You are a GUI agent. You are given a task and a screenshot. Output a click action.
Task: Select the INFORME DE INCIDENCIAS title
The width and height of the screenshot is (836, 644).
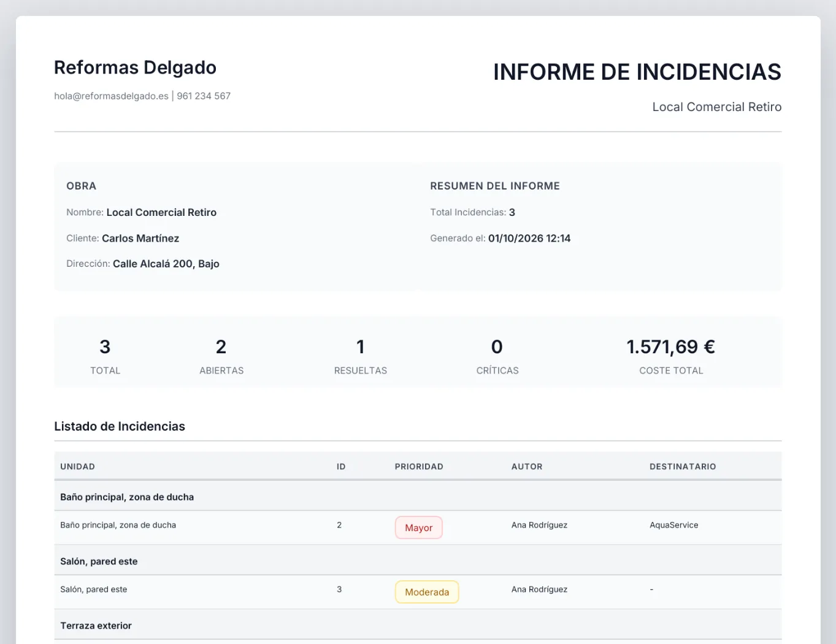pos(637,72)
